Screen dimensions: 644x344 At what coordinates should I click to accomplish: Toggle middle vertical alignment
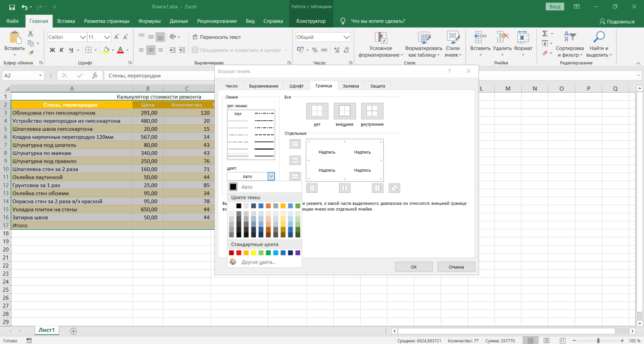[x=151, y=37]
